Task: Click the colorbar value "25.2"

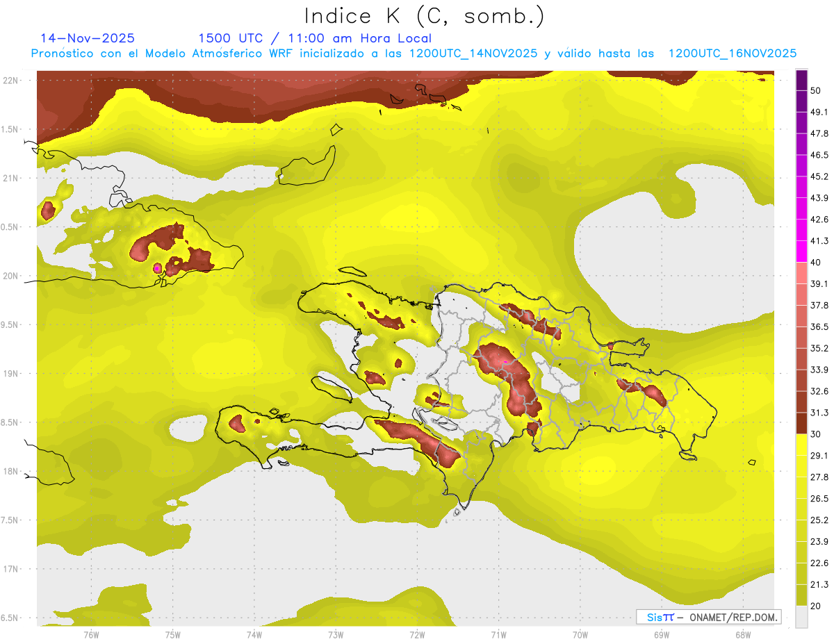Action: pos(819,520)
